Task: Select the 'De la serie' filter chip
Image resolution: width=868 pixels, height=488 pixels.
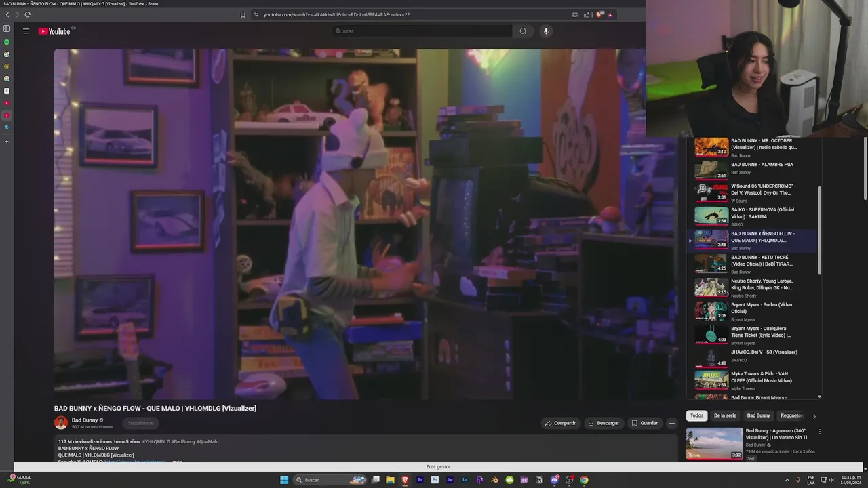Action: pyautogui.click(x=725, y=415)
